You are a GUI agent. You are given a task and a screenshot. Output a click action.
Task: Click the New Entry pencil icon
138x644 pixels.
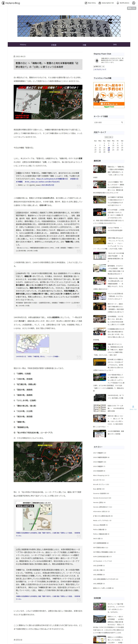tap(86, 3)
